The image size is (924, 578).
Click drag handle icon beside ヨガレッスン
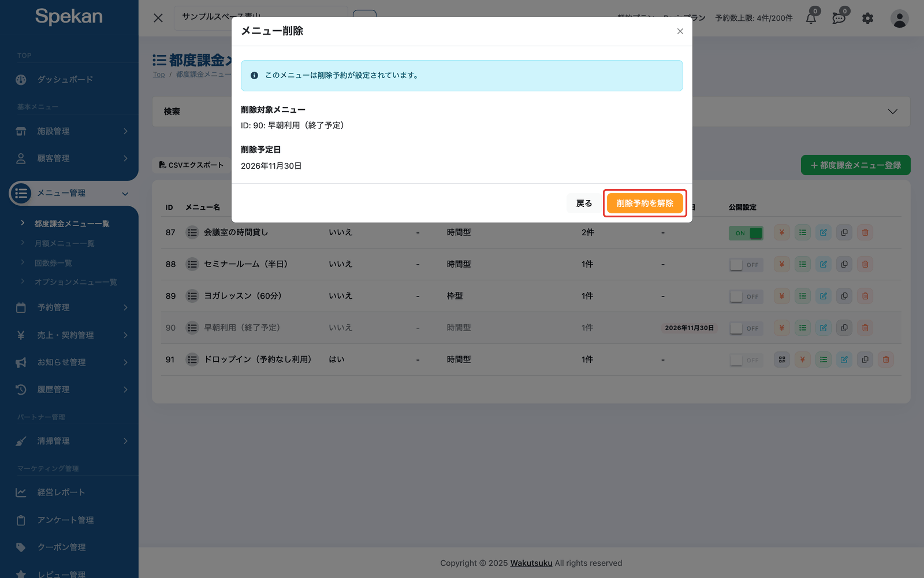click(192, 296)
